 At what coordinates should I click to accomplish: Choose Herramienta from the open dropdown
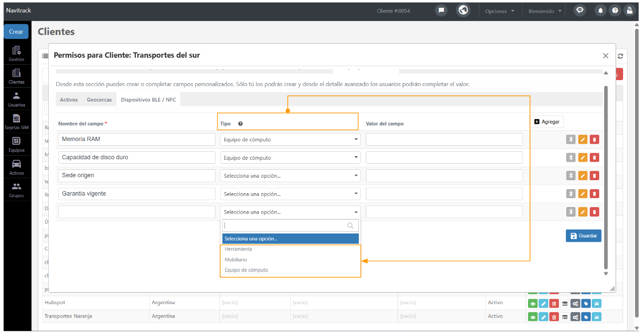tap(290, 249)
